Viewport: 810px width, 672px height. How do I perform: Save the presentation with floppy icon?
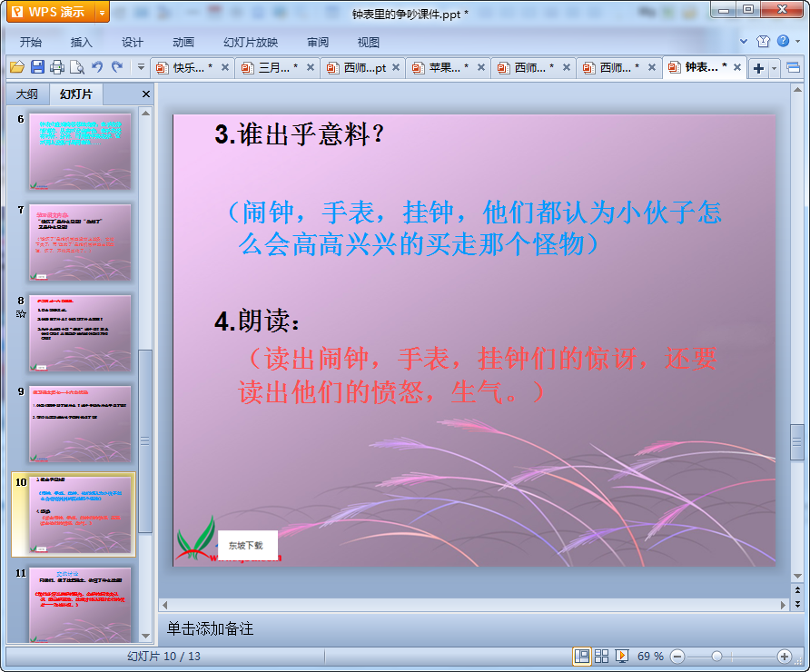coord(37,67)
